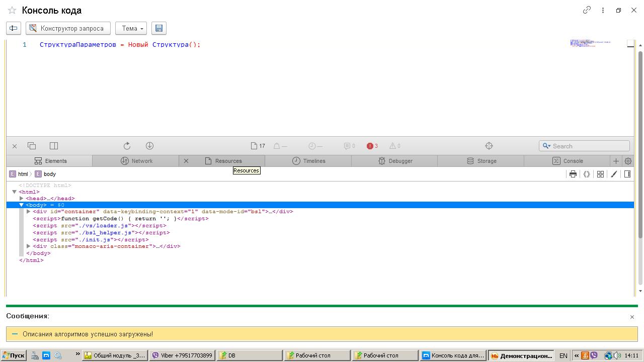The width and height of the screenshot is (644, 362).
Task: Click the download web archive icon
Action: [149, 146]
